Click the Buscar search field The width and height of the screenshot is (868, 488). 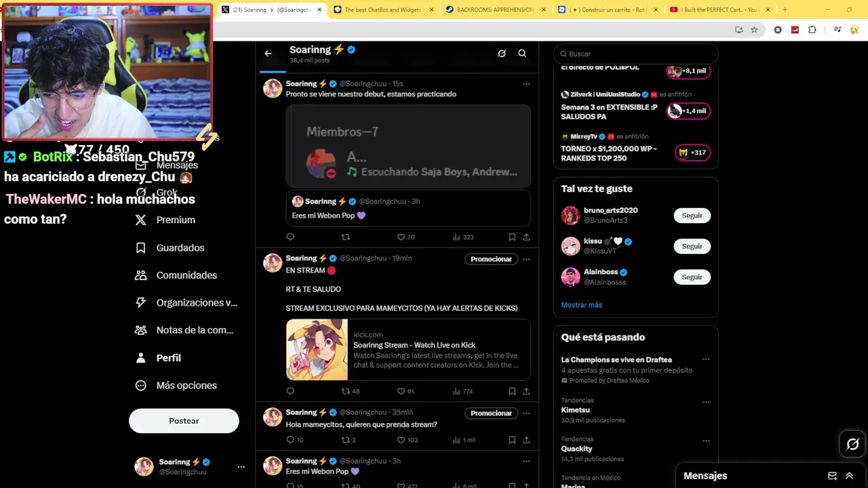(x=635, y=54)
